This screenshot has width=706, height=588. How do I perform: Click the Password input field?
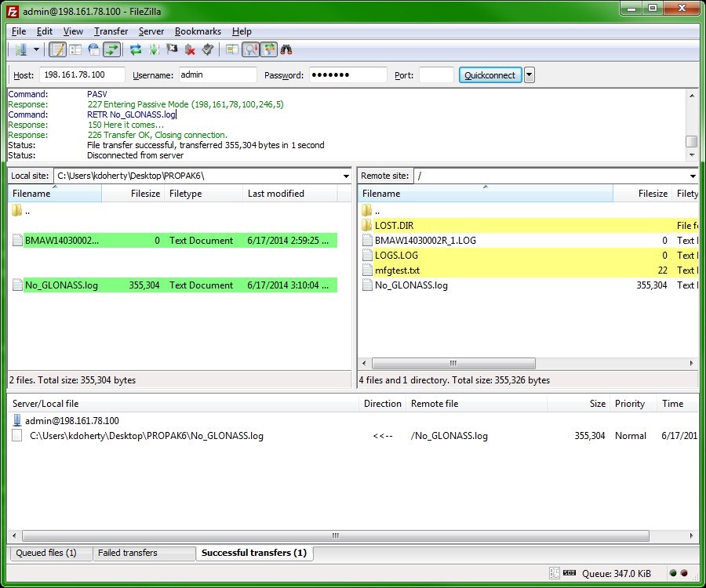348,74
